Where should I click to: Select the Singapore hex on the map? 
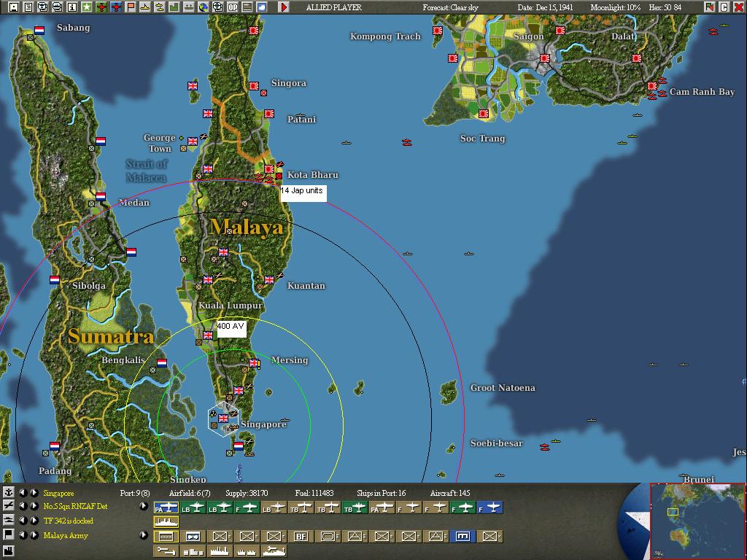pyautogui.click(x=223, y=419)
